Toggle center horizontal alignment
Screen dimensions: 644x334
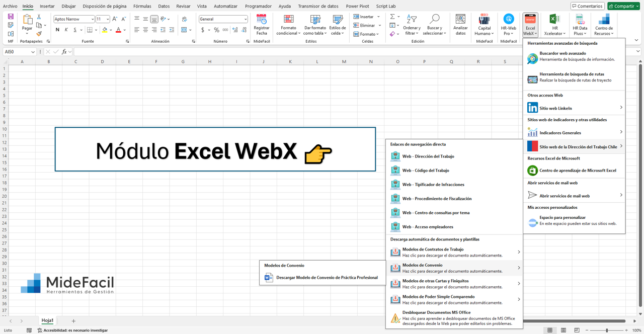[x=145, y=30]
